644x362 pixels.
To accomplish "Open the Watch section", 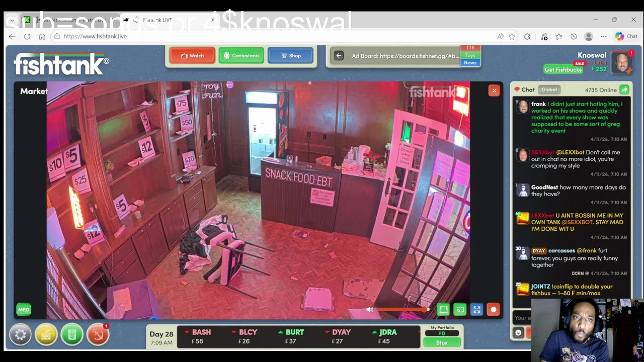I will coord(192,56).
